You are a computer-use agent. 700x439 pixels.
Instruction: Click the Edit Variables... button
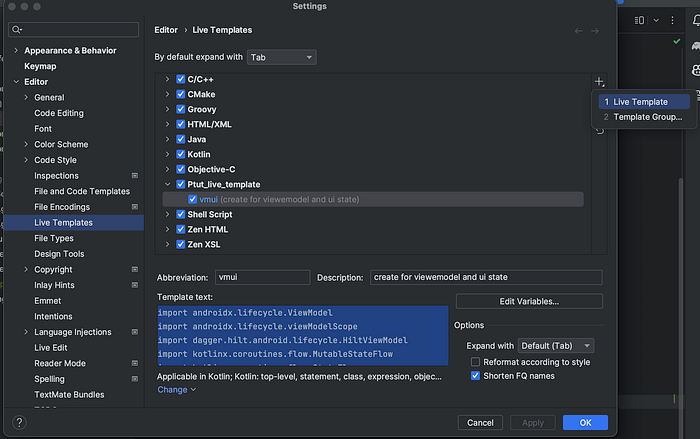tap(529, 301)
